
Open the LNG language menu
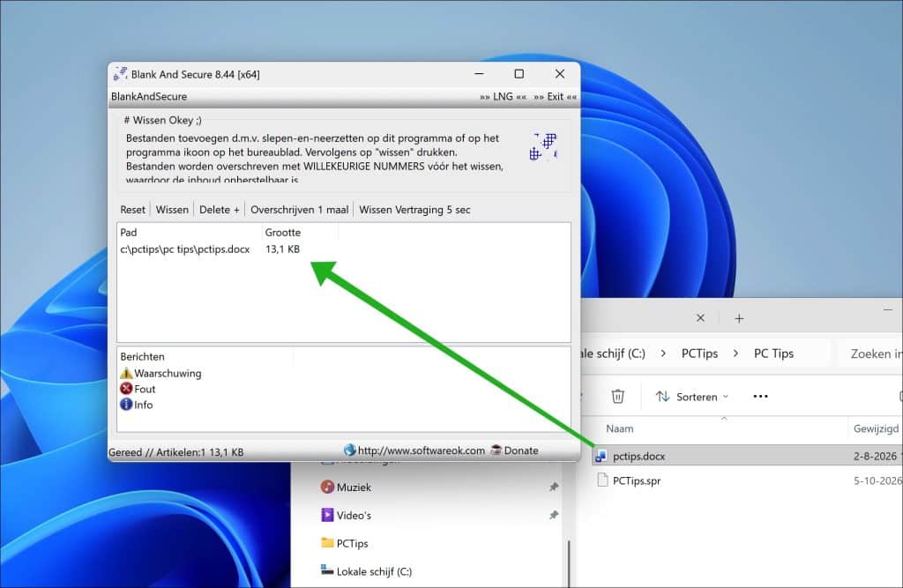tap(503, 96)
